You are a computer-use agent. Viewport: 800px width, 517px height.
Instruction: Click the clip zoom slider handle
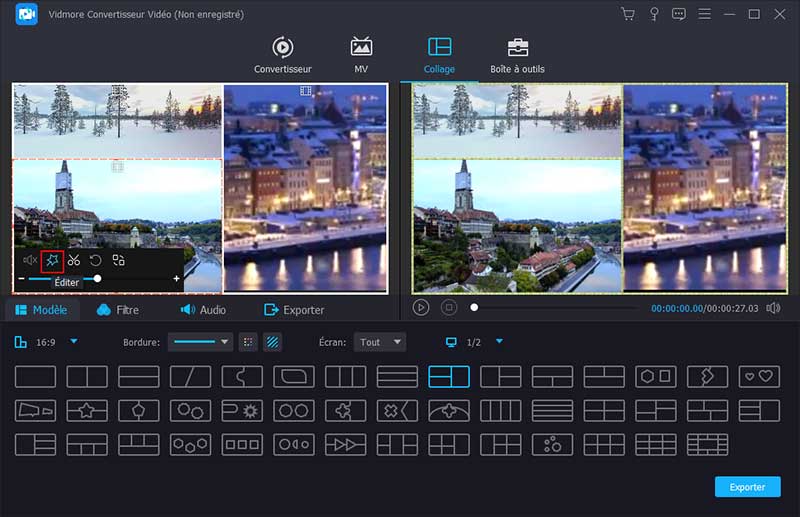click(x=97, y=279)
